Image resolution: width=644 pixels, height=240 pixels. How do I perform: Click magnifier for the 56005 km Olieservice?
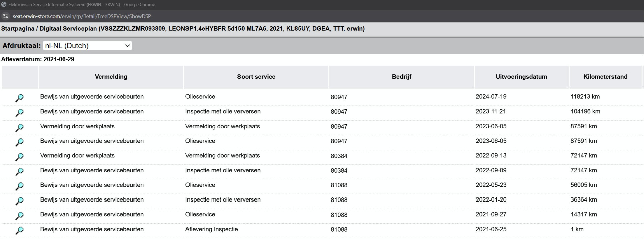pyautogui.click(x=19, y=186)
